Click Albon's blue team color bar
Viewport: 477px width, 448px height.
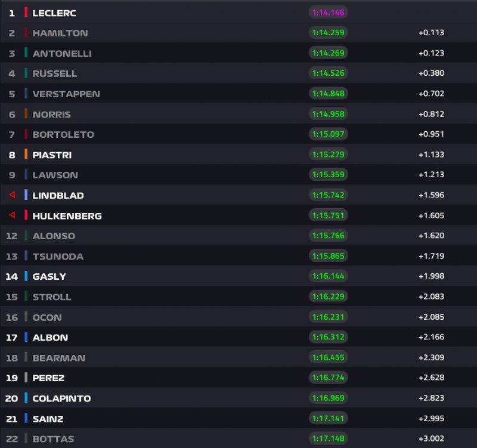pyautogui.click(x=26, y=337)
